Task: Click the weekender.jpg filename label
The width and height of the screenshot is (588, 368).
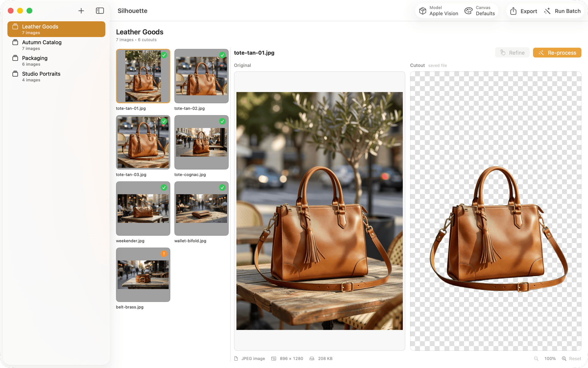Action: [130, 241]
